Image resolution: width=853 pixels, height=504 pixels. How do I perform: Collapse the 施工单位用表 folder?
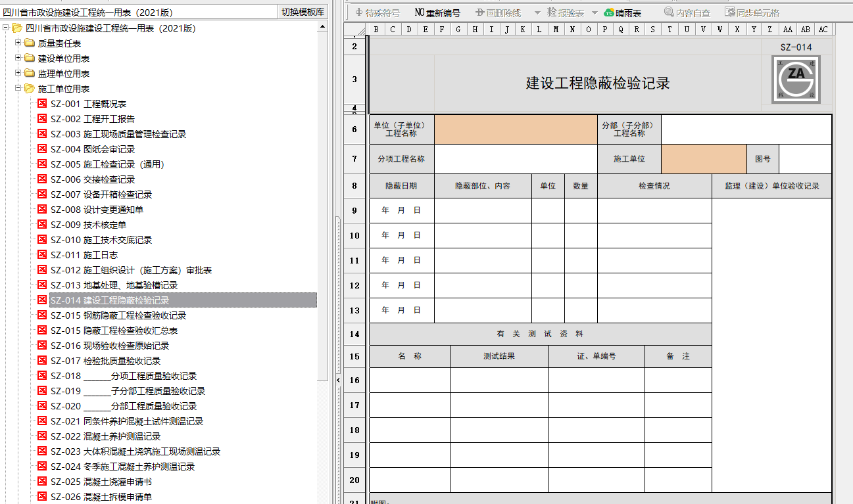[18, 88]
